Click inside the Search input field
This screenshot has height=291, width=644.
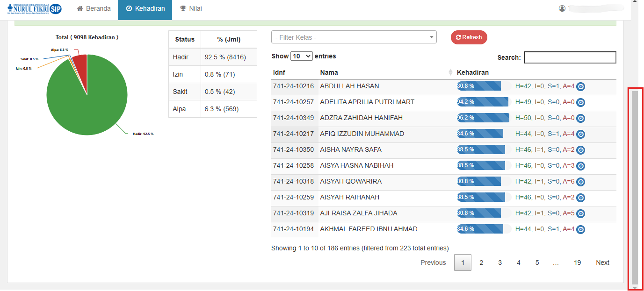[570, 57]
